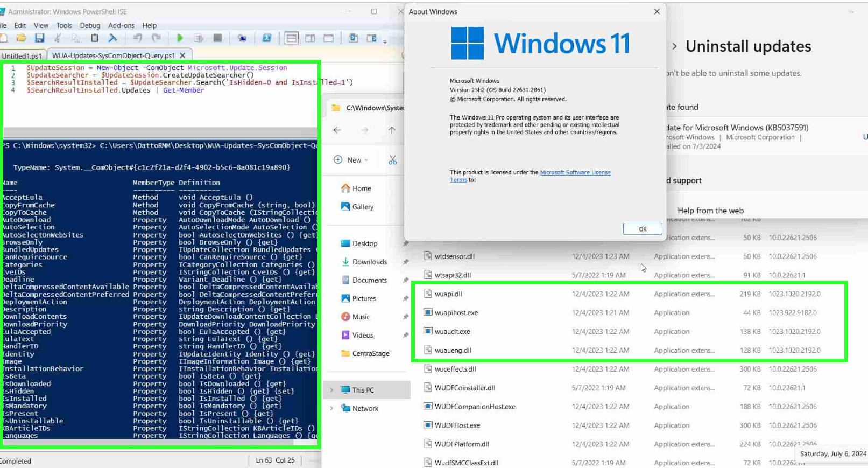Start PowerShell.exe with the blue console icon

click(266, 38)
